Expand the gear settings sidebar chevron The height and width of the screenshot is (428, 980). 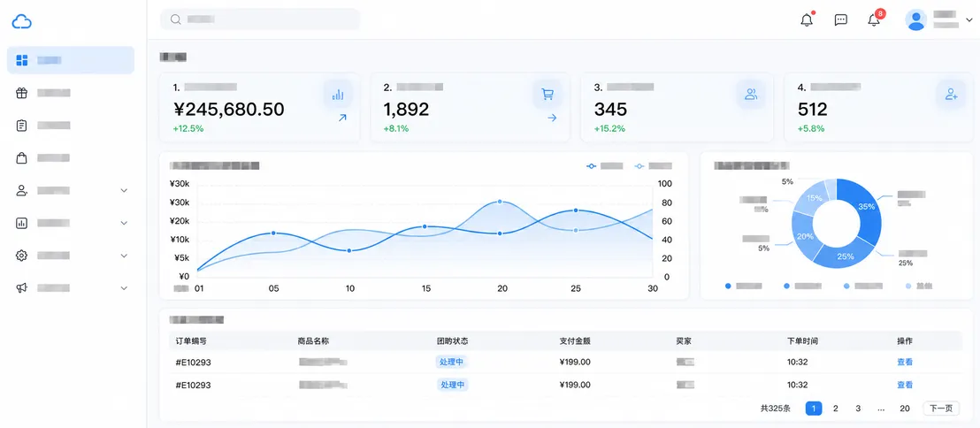pos(124,256)
